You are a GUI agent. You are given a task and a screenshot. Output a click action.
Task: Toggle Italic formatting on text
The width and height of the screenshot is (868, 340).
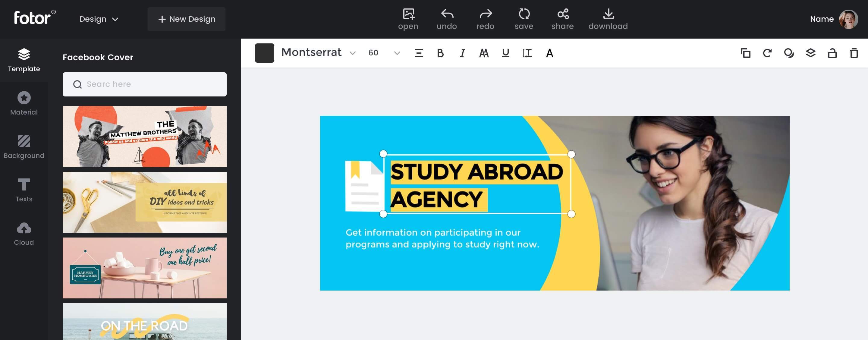pyautogui.click(x=462, y=53)
